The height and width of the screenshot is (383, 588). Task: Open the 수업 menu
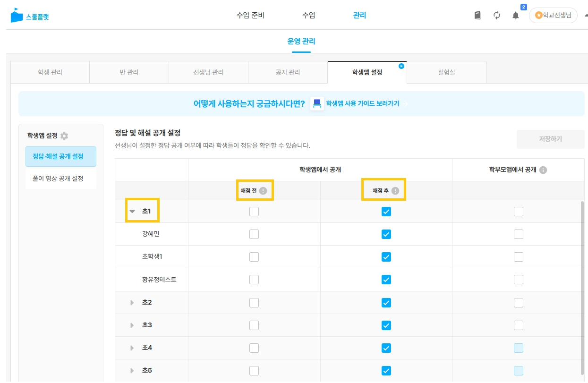coord(309,15)
